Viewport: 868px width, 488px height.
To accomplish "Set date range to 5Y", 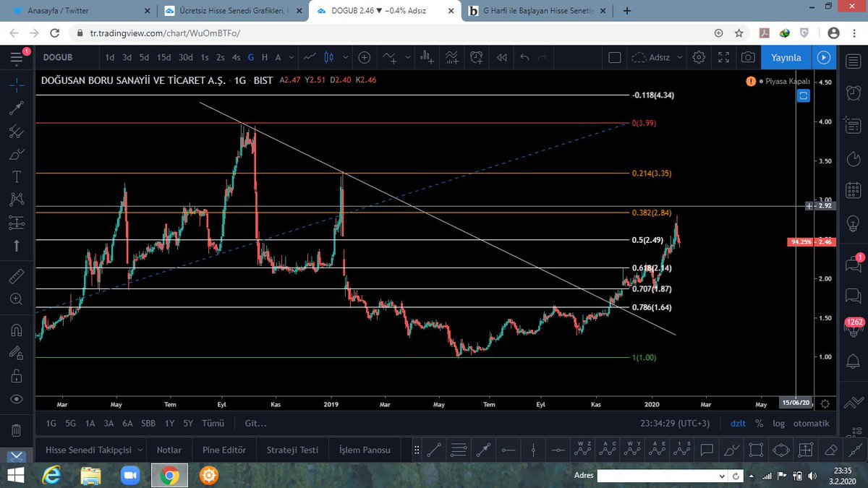I will tap(188, 424).
